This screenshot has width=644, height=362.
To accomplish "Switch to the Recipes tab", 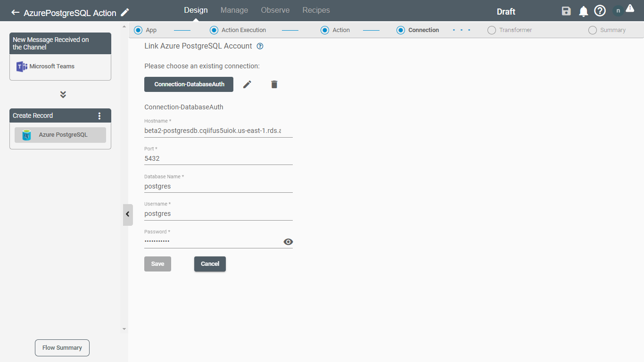I will [316, 10].
